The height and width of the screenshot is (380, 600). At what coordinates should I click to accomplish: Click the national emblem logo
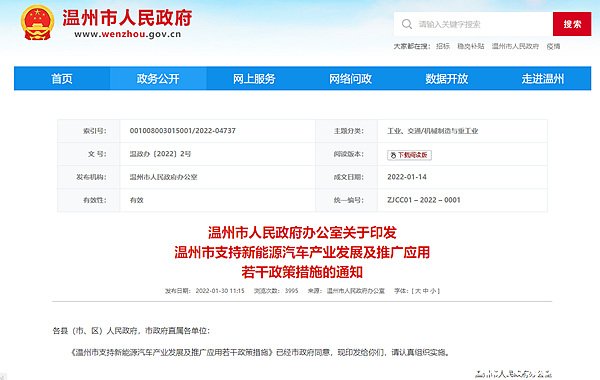[37, 23]
